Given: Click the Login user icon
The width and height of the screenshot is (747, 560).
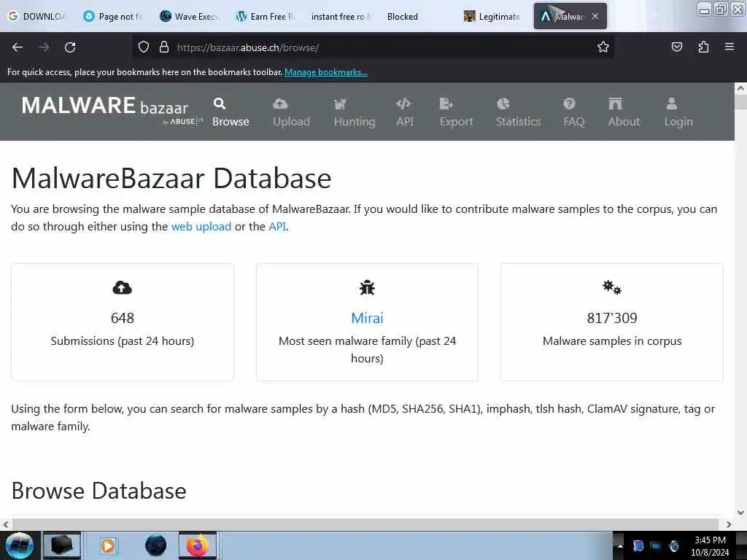Looking at the screenshot, I should pos(671,104).
